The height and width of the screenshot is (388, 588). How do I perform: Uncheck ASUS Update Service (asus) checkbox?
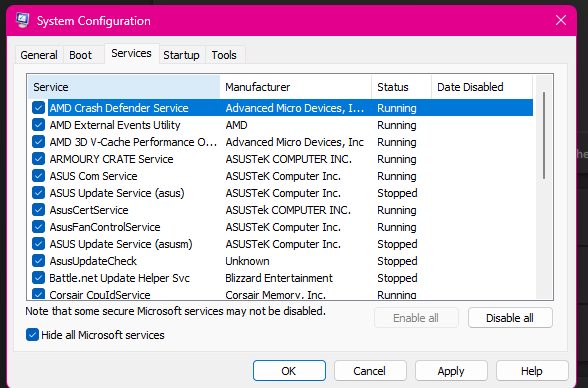tap(38, 193)
